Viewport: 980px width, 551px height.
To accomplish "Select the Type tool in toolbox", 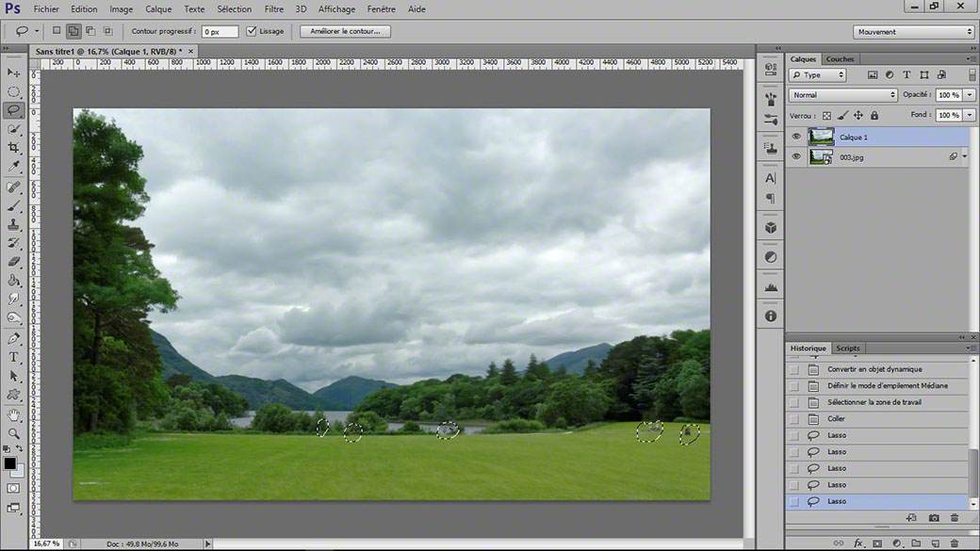I will 13,357.
